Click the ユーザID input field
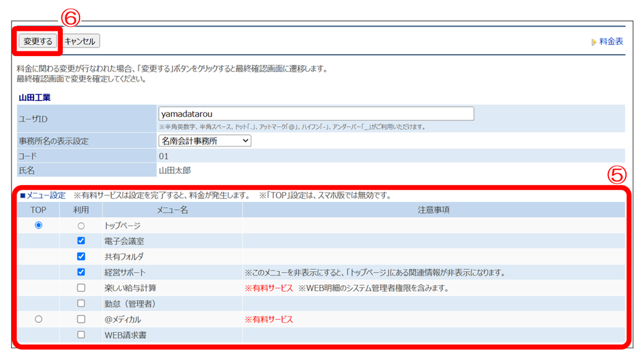644x357 pixels. click(x=316, y=114)
